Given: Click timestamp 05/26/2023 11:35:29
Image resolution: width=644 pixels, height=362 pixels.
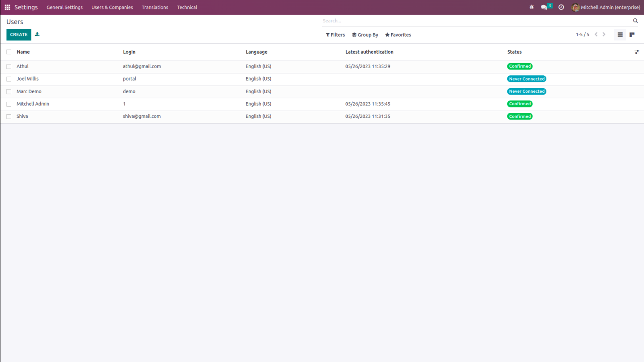Looking at the screenshot, I should (x=368, y=66).
